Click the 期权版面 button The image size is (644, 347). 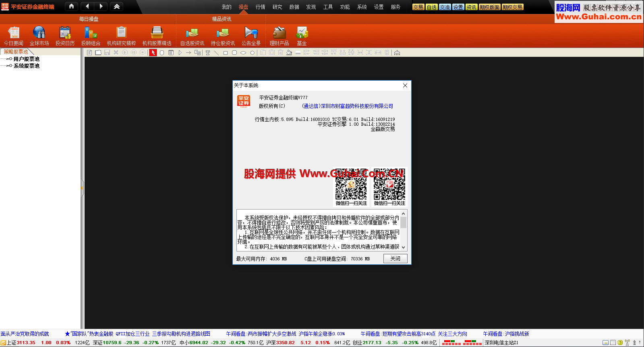(489, 7)
